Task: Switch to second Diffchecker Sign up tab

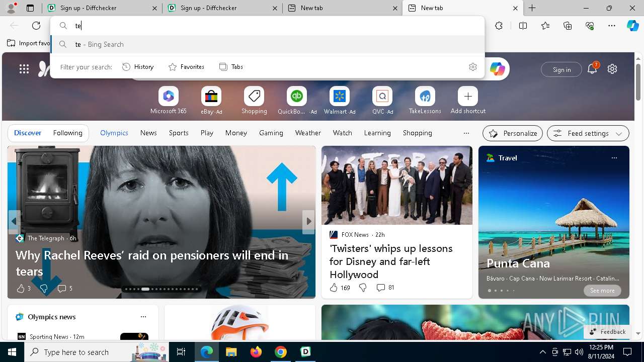Action: tap(223, 8)
